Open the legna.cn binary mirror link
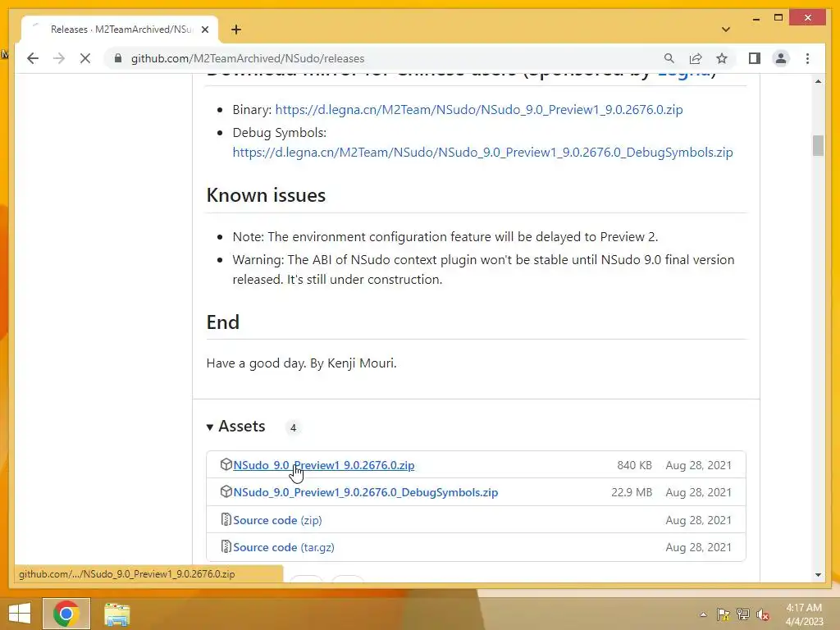Viewport: 840px width, 630px height. (479, 110)
